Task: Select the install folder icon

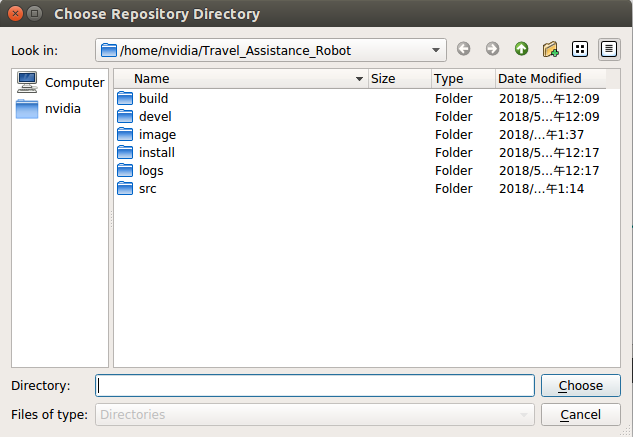Action: (125, 152)
